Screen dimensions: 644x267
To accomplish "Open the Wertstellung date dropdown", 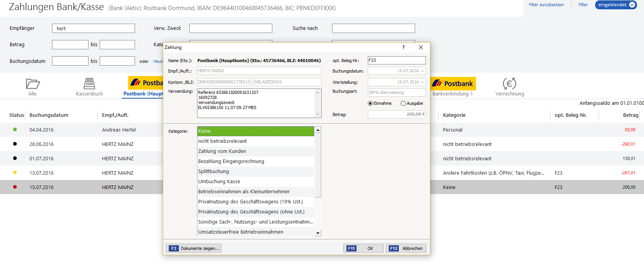I will [422, 82].
